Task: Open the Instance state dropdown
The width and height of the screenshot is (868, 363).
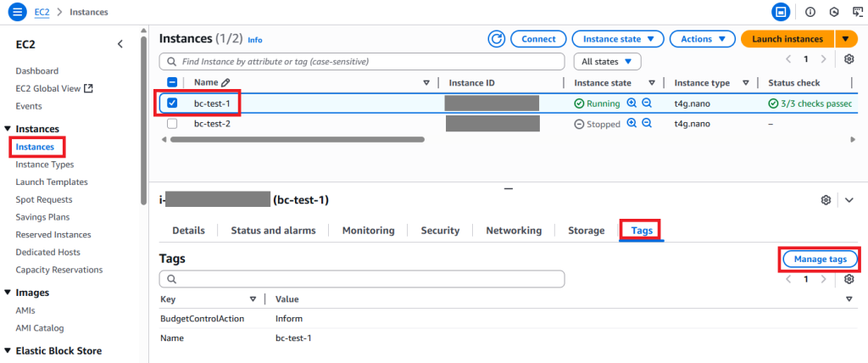Action: click(618, 39)
